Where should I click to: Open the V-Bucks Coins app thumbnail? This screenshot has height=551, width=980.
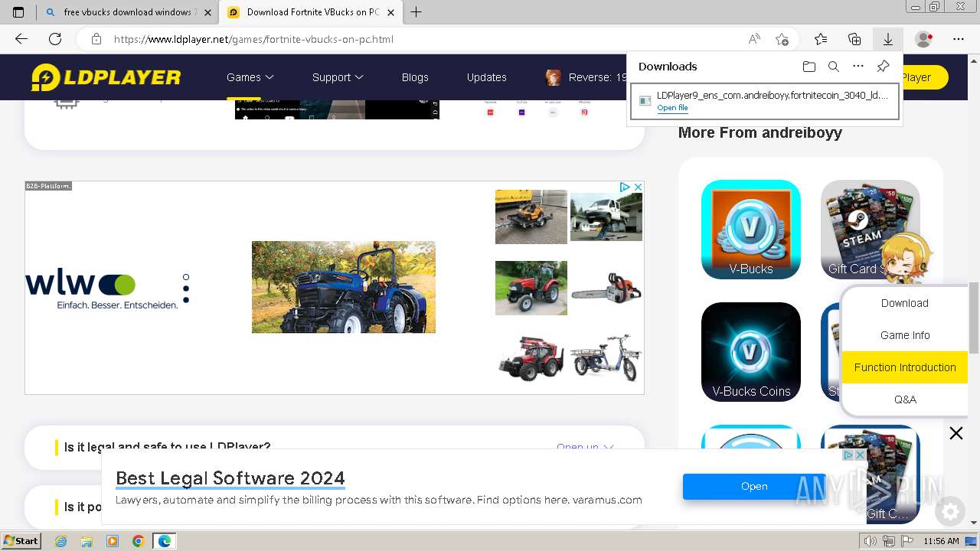(751, 352)
